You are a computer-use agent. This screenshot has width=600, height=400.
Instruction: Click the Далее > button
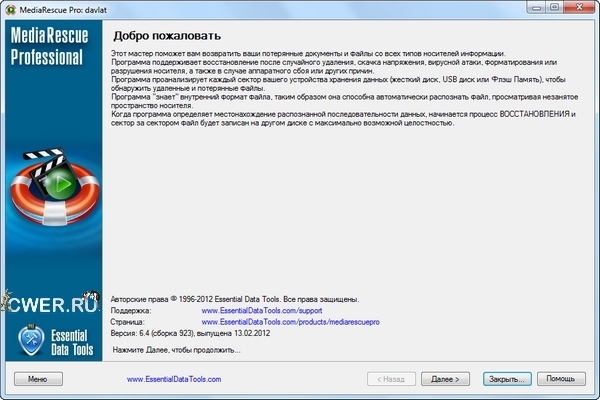[x=445, y=379]
